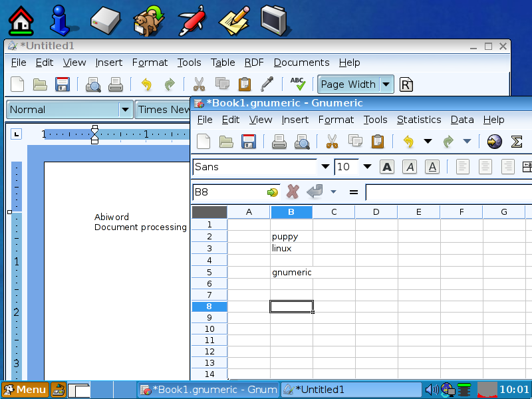Redo action in AbiWord toolbar
The image size is (532, 399).
tap(170, 84)
